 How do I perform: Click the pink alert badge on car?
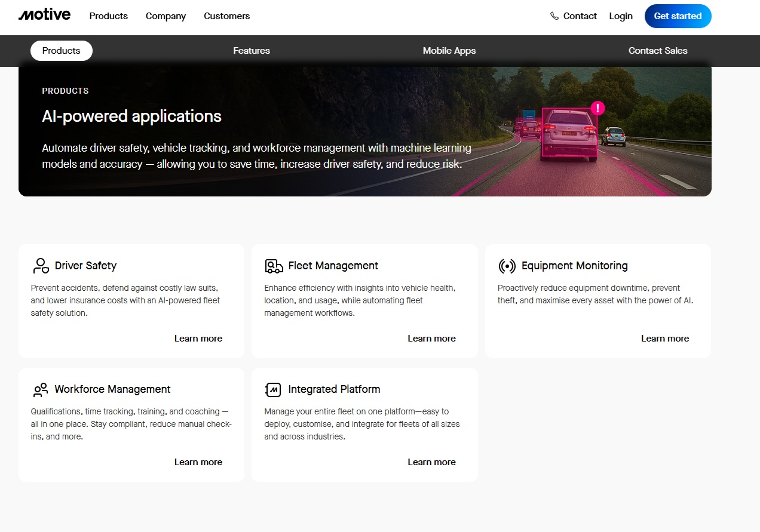click(x=597, y=108)
